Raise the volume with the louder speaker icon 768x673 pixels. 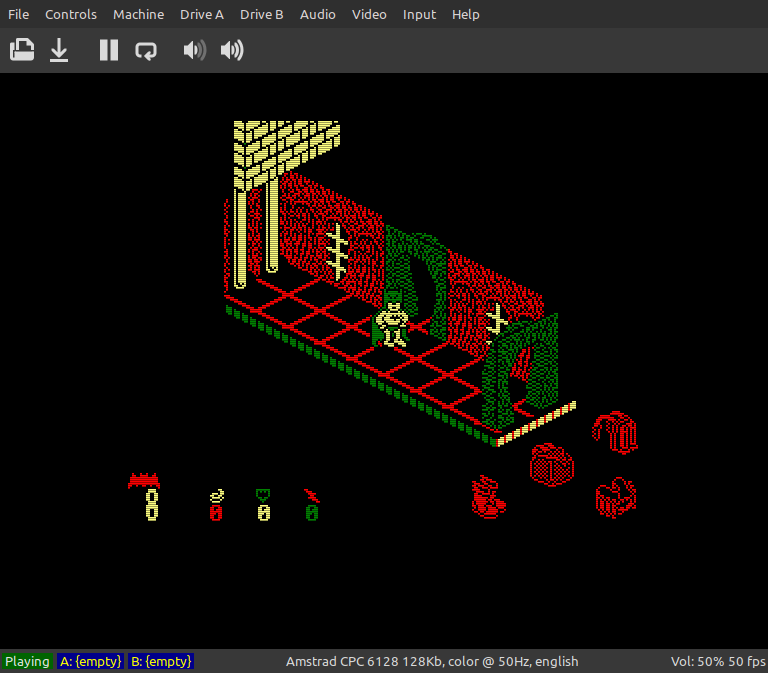point(232,50)
